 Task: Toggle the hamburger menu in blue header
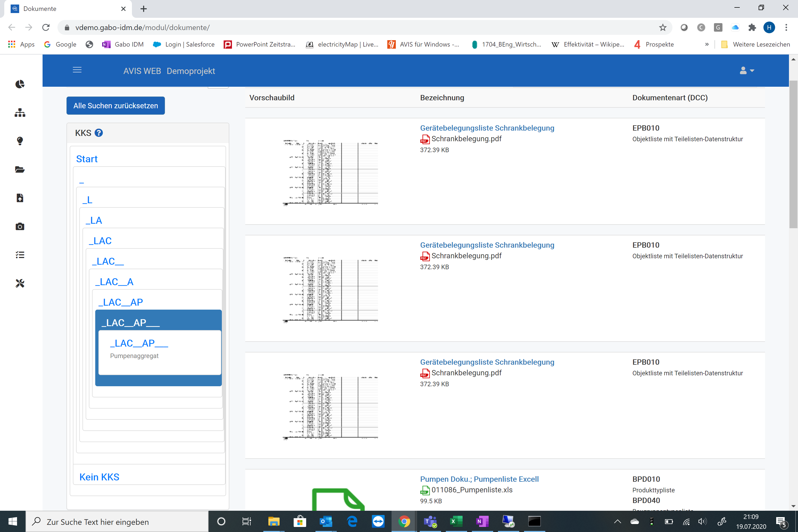[77, 70]
